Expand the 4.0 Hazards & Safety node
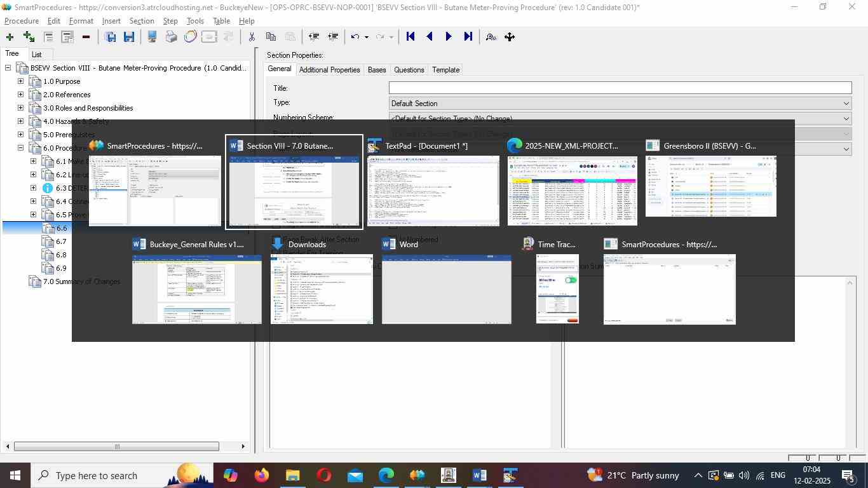868x488 pixels. pos(20,121)
